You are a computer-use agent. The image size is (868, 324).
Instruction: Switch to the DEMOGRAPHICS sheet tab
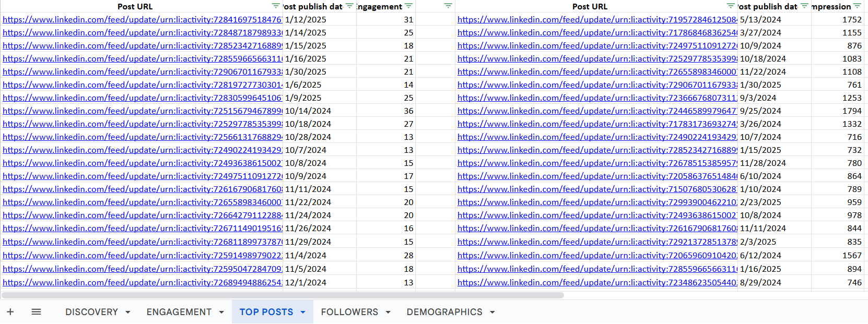pyautogui.click(x=444, y=312)
